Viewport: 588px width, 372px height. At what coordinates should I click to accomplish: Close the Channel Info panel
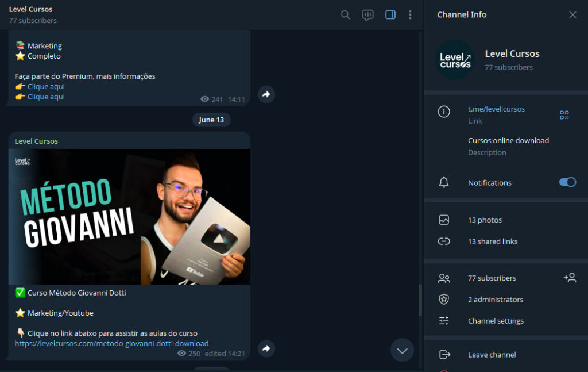(x=572, y=14)
